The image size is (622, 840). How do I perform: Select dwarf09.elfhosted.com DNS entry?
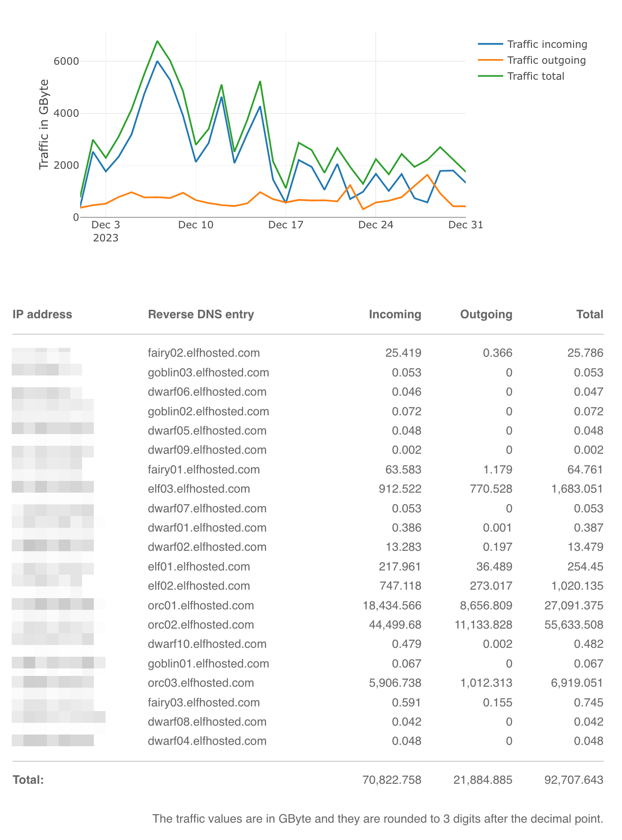[207, 450]
